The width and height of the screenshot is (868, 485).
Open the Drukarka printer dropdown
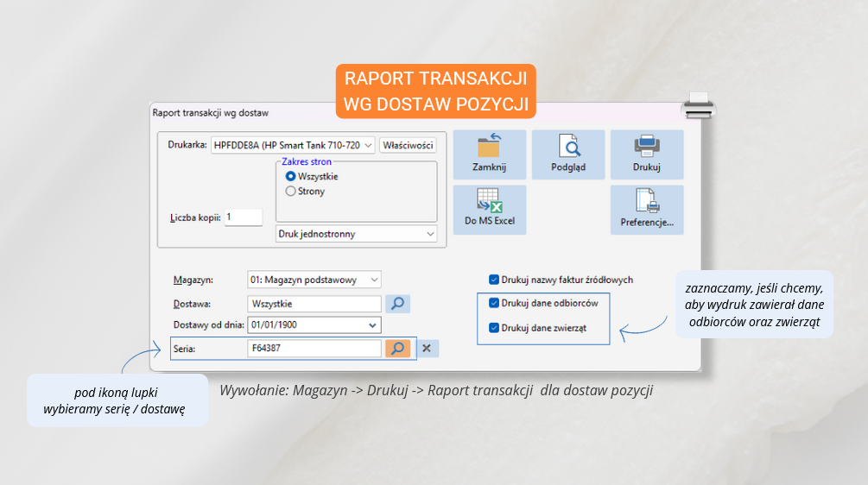[293, 146]
